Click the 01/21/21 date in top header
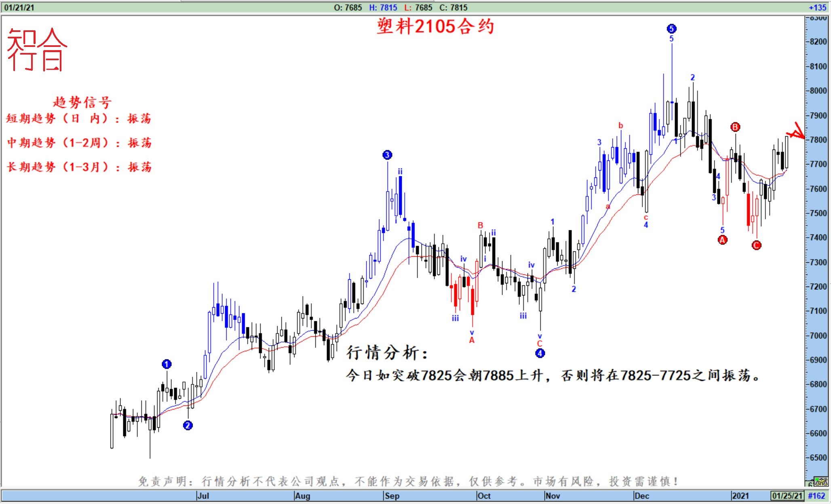Image resolution: width=831 pixels, height=504 pixels. coord(19,7)
